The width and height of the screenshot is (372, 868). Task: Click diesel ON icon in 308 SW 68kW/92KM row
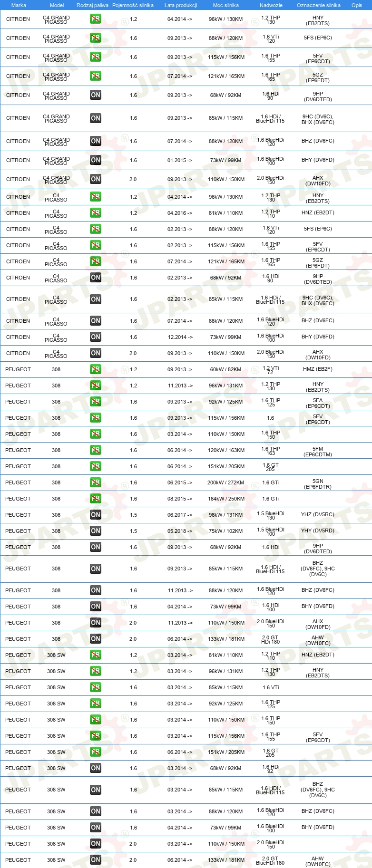pos(96,768)
